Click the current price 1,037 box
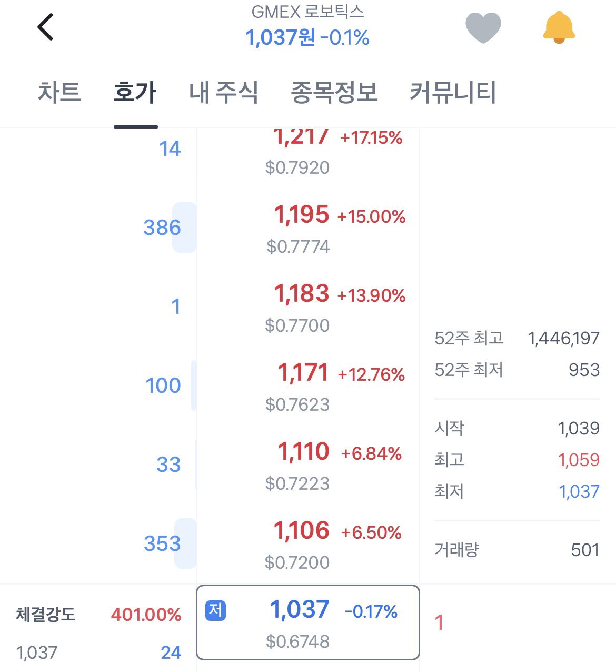The height and width of the screenshot is (672, 616). (308, 622)
